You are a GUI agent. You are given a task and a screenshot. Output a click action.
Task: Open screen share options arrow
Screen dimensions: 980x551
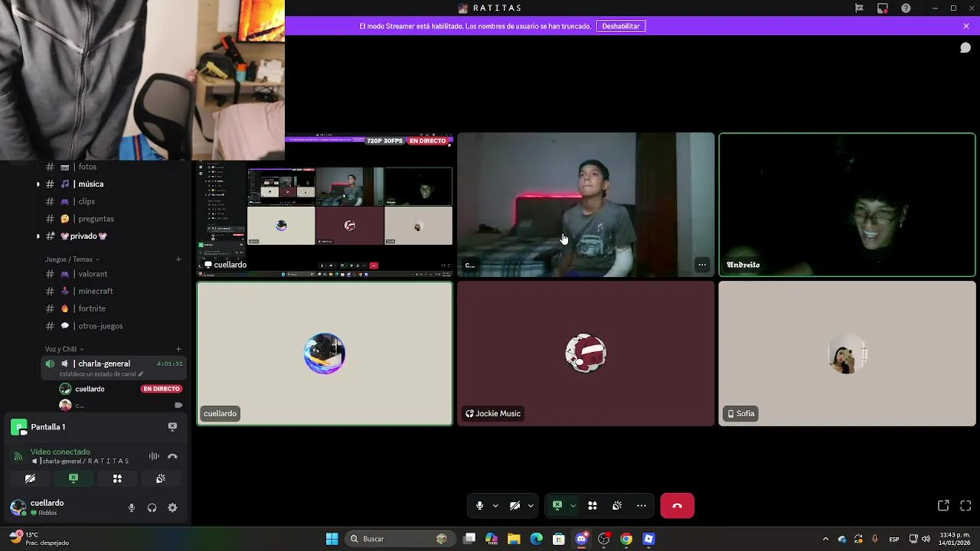(573, 506)
